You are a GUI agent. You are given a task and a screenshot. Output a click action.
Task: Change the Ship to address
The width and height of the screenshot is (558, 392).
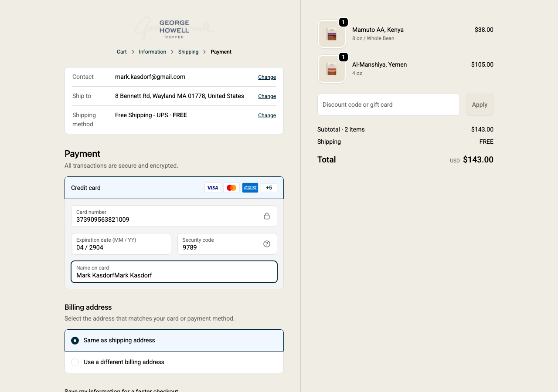(267, 96)
